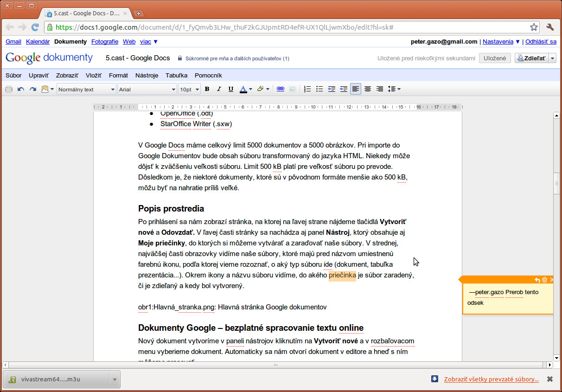Go back with the browser Back arrow

click(9, 27)
